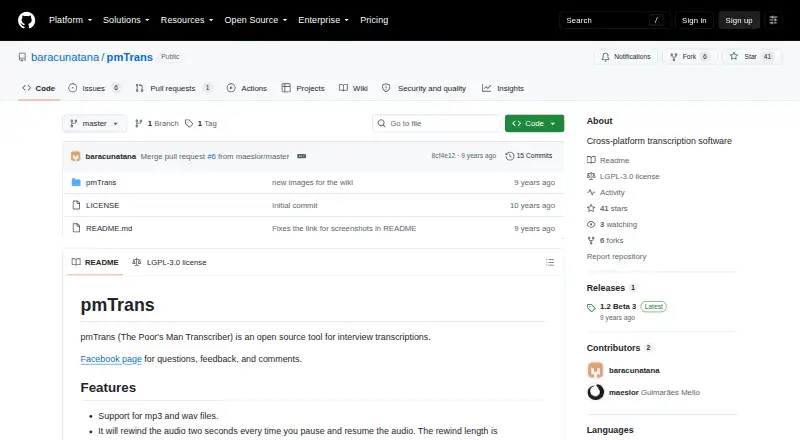Open the Contributors heading link
Image resolution: width=800 pixels, height=440 pixels.
(x=619, y=348)
